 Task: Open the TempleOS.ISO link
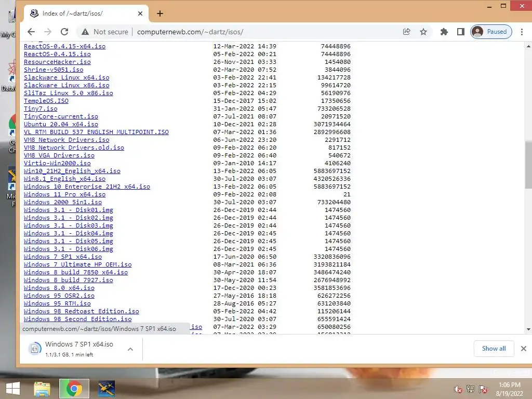[x=46, y=101]
